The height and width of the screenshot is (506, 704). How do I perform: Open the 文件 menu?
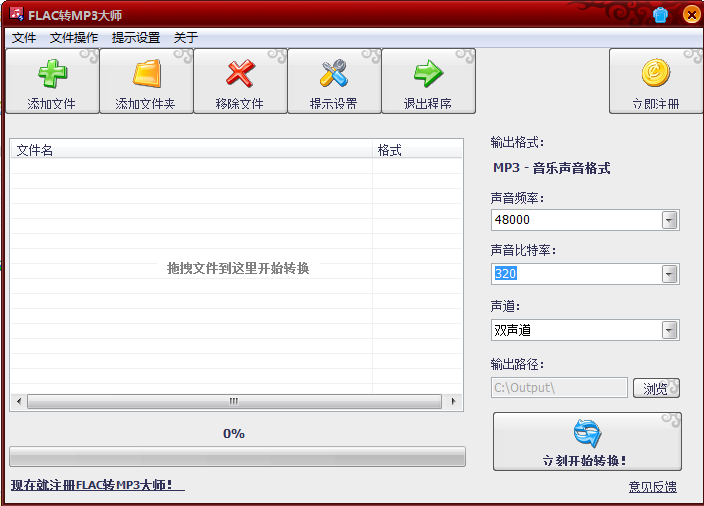click(23, 38)
